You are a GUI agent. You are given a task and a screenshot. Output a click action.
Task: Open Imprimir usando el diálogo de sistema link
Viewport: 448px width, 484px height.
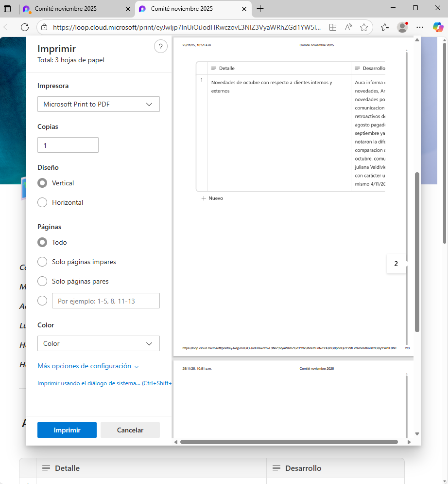click(x=104, y=383)
